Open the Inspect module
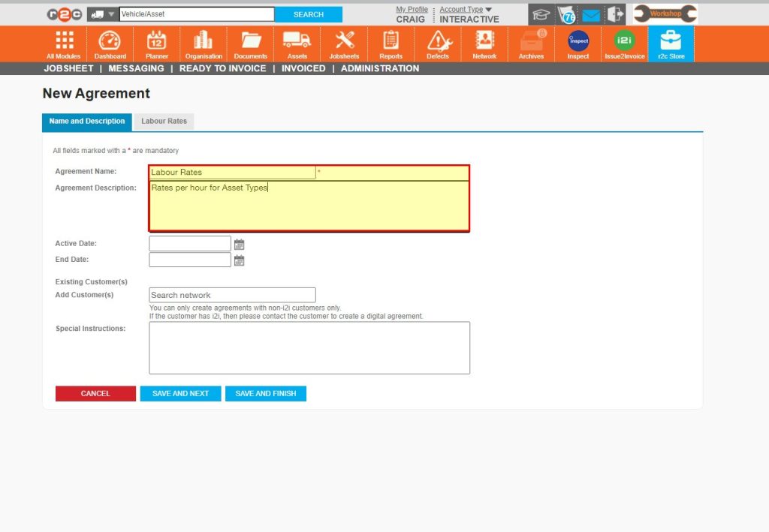The width and height of the screenshot is (769, 532). 578,44
